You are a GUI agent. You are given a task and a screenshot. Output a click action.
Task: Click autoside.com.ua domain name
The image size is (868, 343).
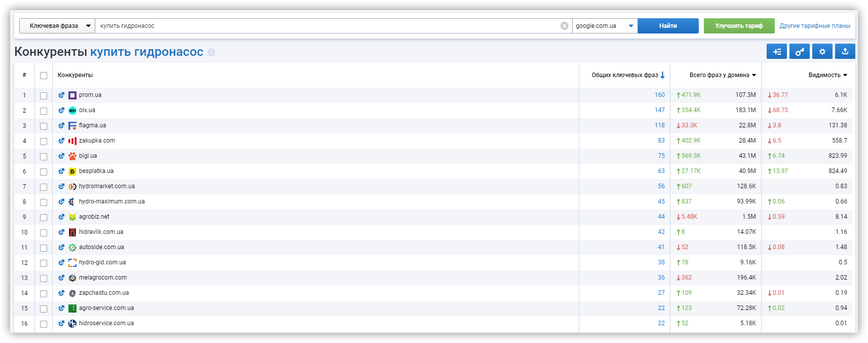point(101,247)
